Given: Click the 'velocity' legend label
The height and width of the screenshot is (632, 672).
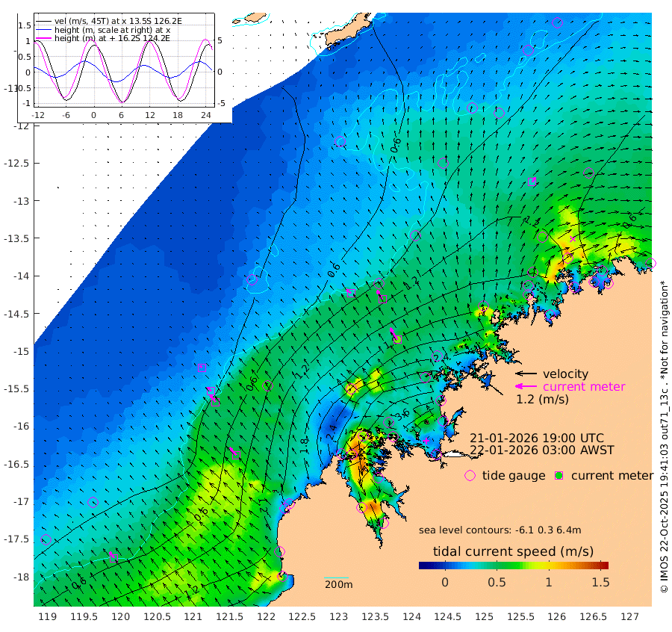Looking at the screenshot, I should tap(565, 374).
